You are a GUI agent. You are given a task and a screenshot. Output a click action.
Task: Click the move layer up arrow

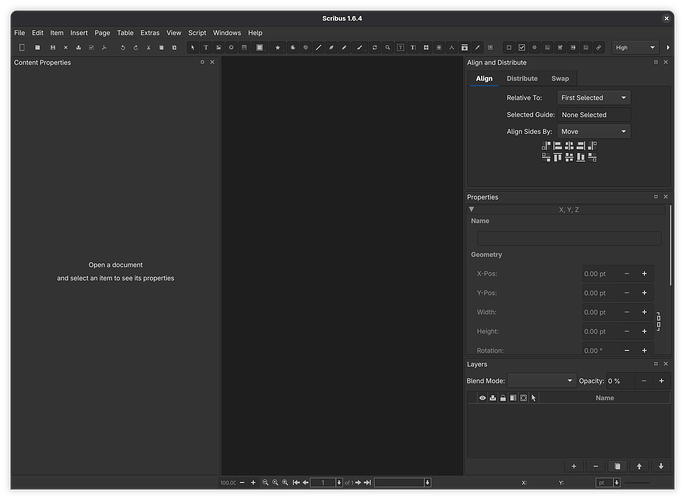[639, 466]
